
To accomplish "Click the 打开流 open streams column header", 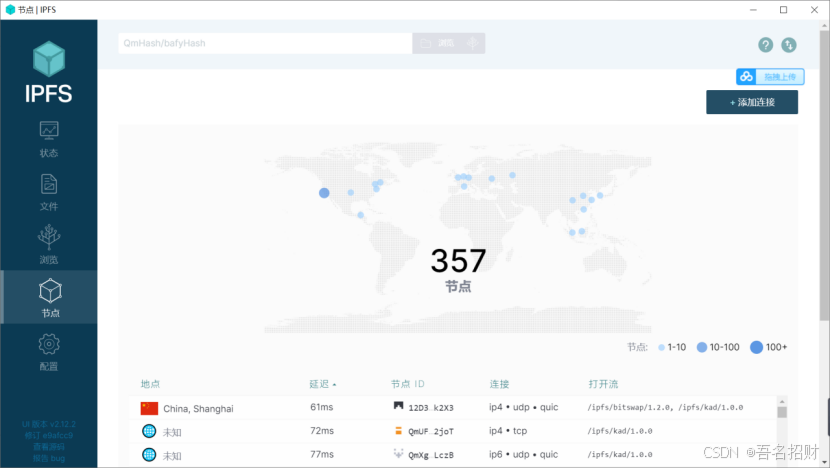I will [603, 384].
